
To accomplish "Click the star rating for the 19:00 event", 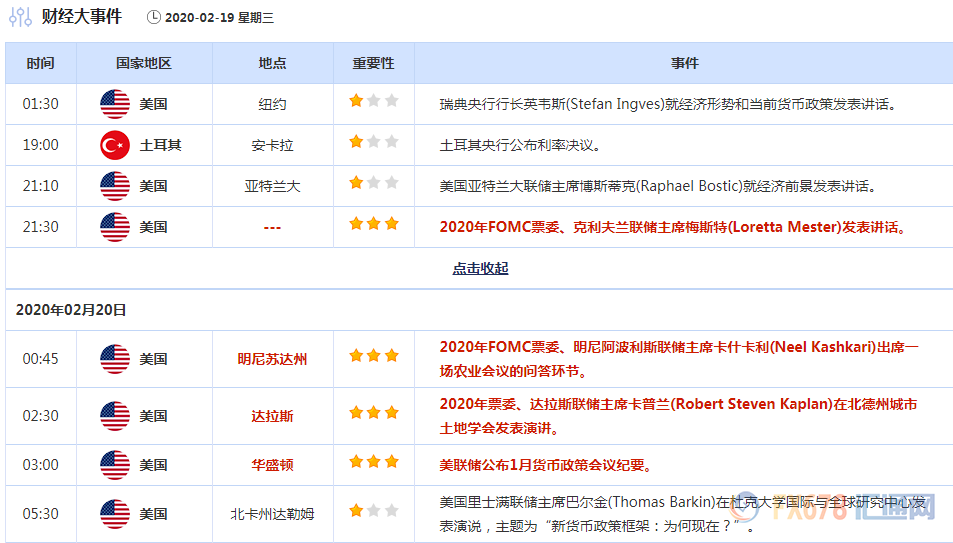I will (373, 142).
